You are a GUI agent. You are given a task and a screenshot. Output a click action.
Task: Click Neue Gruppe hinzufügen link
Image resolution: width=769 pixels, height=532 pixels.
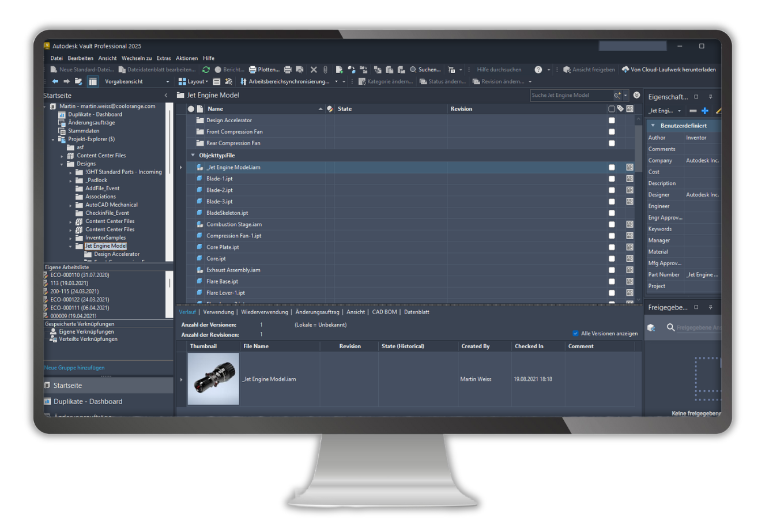74,368
